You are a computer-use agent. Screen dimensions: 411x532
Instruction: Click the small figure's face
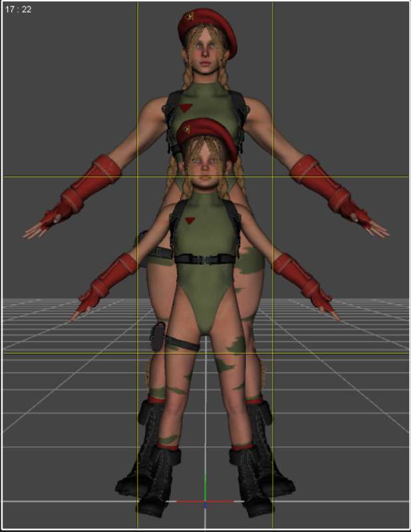tap(205, 166)
